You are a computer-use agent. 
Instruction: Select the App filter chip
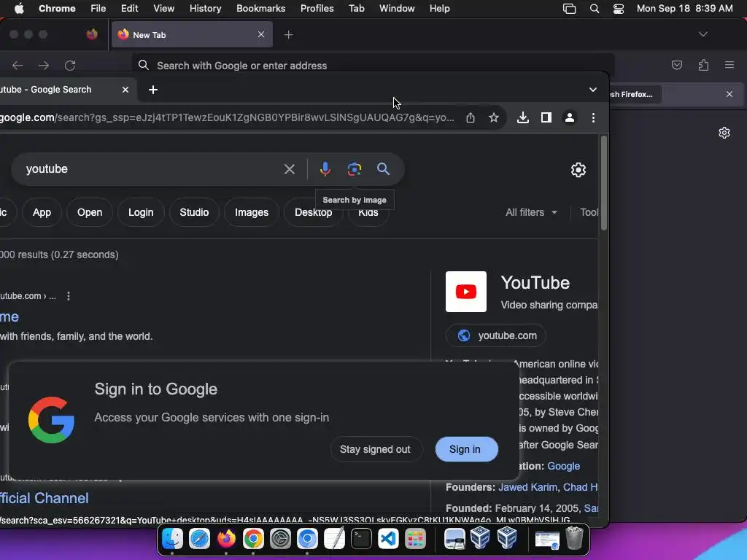pos(42,212)
